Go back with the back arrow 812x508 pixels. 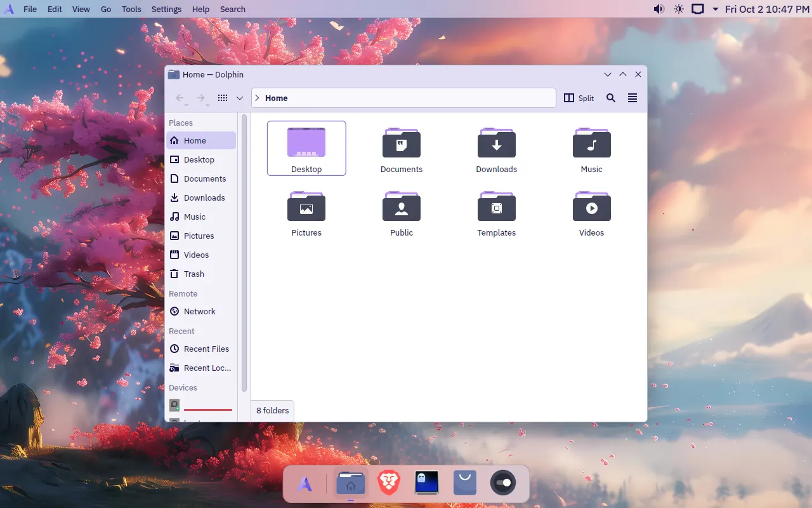[180, 98]
